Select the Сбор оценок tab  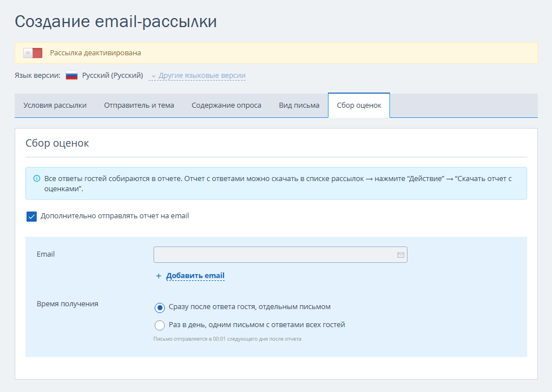[359, 105]
